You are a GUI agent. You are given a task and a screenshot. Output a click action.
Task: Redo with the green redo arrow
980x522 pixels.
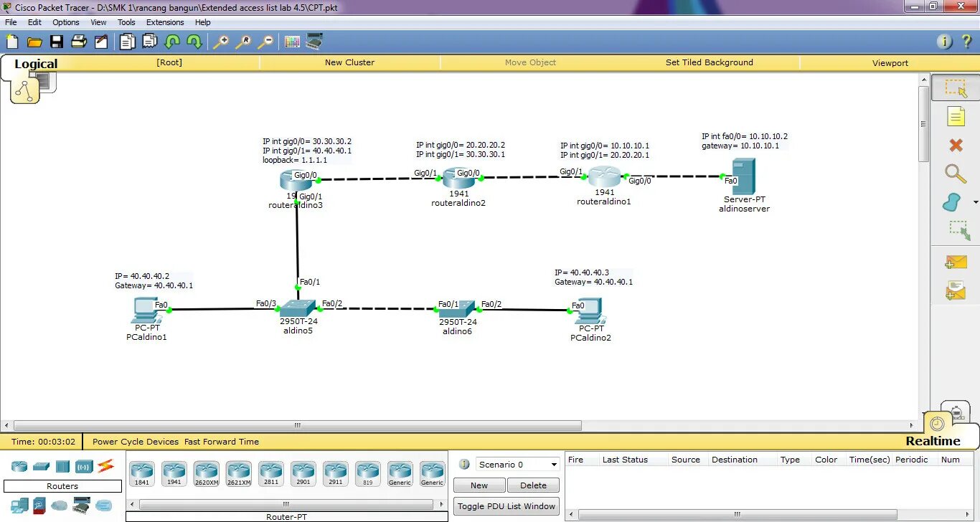pos(194,42)
